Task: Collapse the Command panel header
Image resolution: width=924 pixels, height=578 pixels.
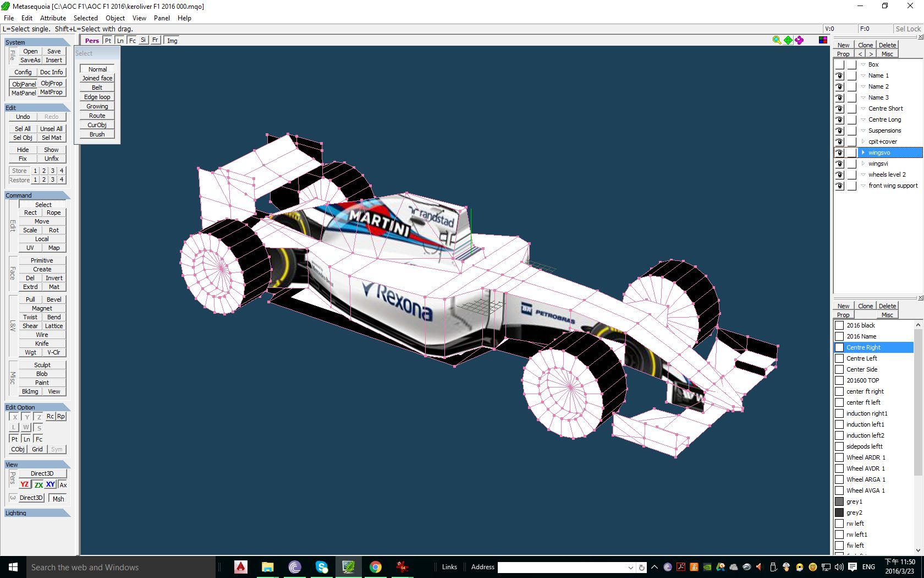Action: click(36, 195)
